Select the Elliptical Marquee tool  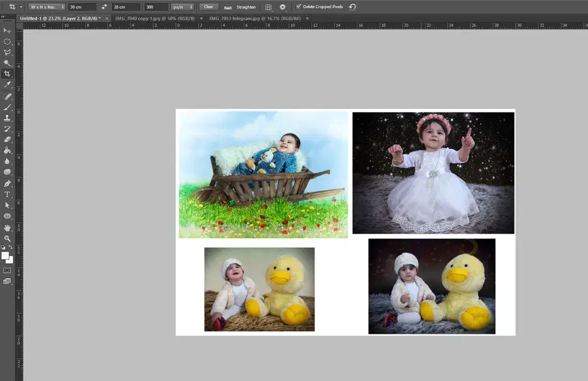coord(7,41)
